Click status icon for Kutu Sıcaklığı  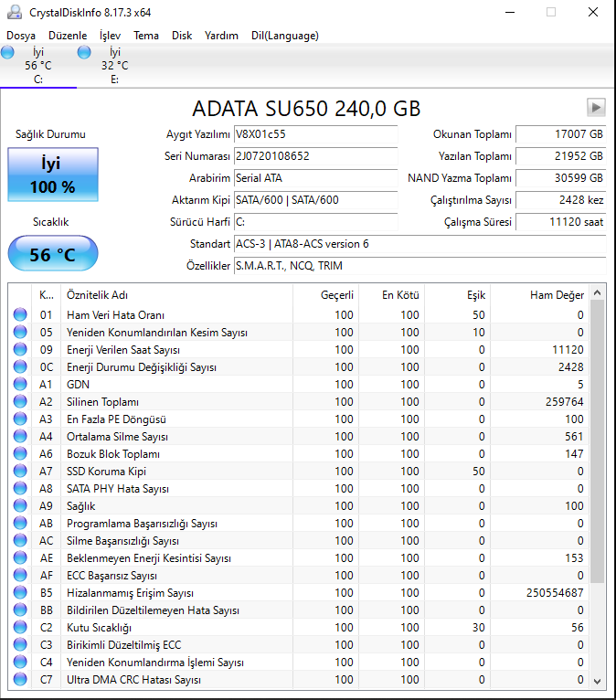[x=20, y=627]
